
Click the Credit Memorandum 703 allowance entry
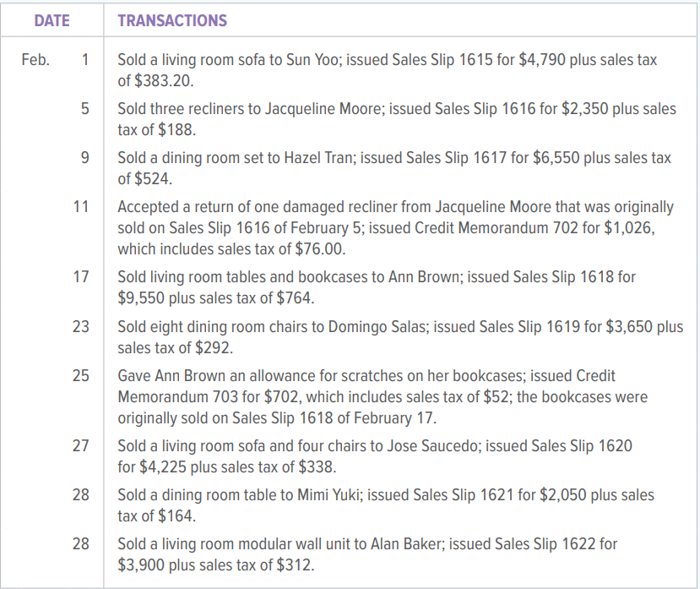click(x=383, y=395)
